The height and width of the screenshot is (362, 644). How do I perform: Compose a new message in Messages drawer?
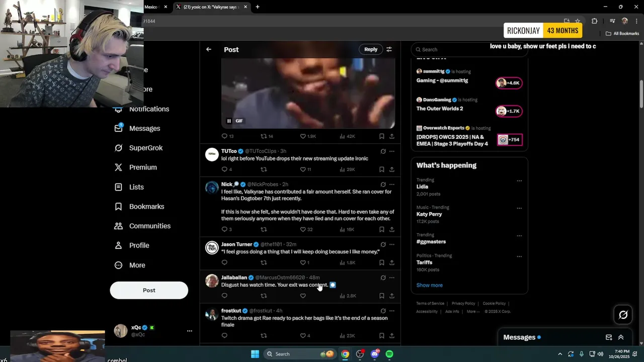pyautogui.click(x=609, y=337)
